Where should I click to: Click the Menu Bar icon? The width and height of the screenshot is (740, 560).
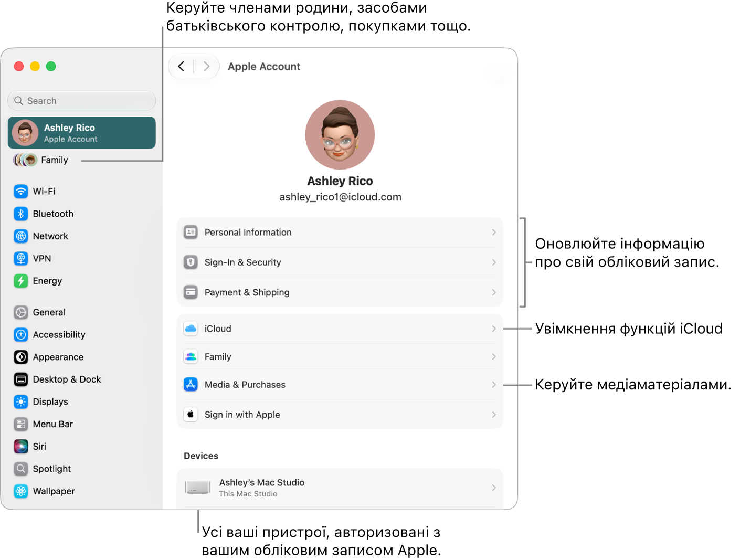21,424
